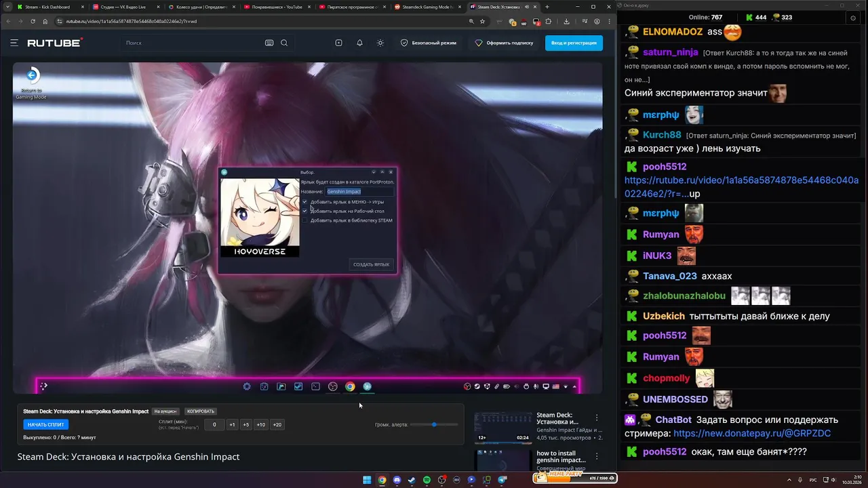Open Spotify from Windows taskbar
868x488 pixels.
[x=427, y=480]
